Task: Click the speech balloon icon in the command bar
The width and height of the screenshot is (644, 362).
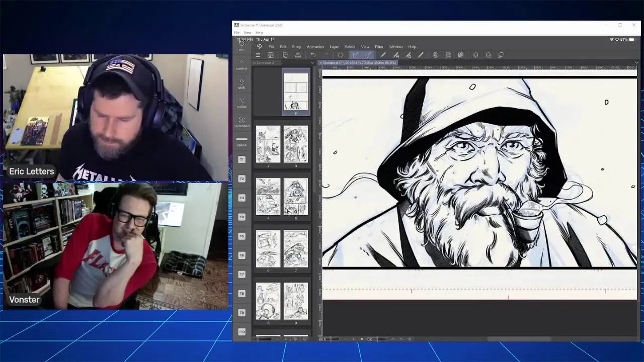Action: point(501,55)
